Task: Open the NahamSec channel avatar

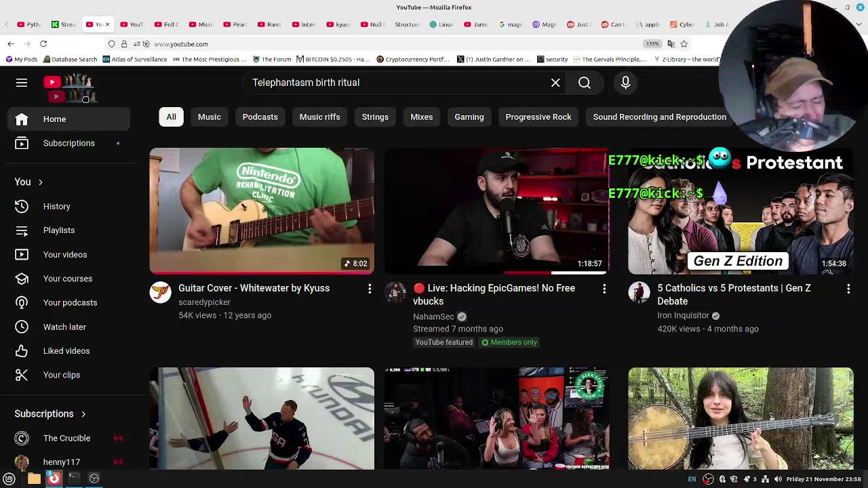Action: (395, 293)
